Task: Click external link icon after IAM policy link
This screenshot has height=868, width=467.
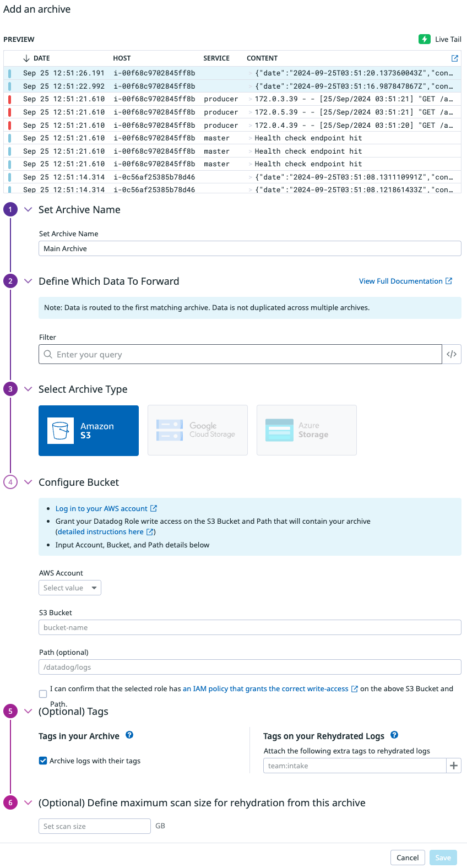Action: click(x=355, y=689)
